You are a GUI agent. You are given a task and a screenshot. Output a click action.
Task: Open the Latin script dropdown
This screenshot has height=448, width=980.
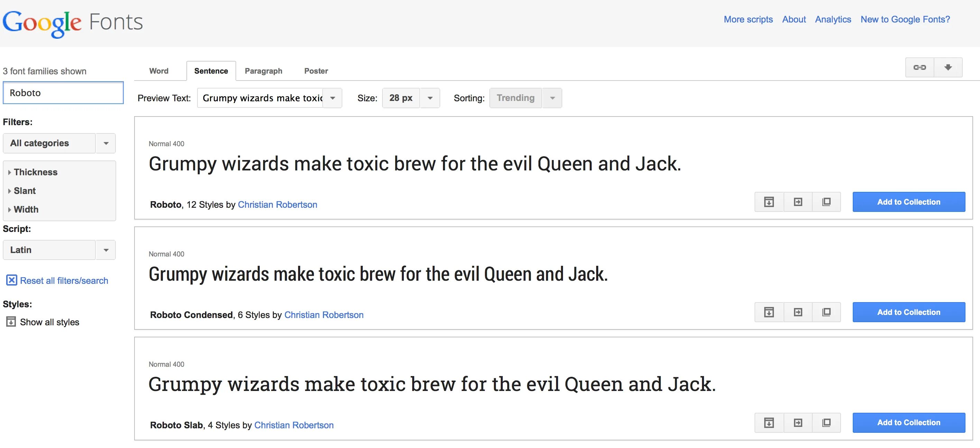tap(59, 250)
